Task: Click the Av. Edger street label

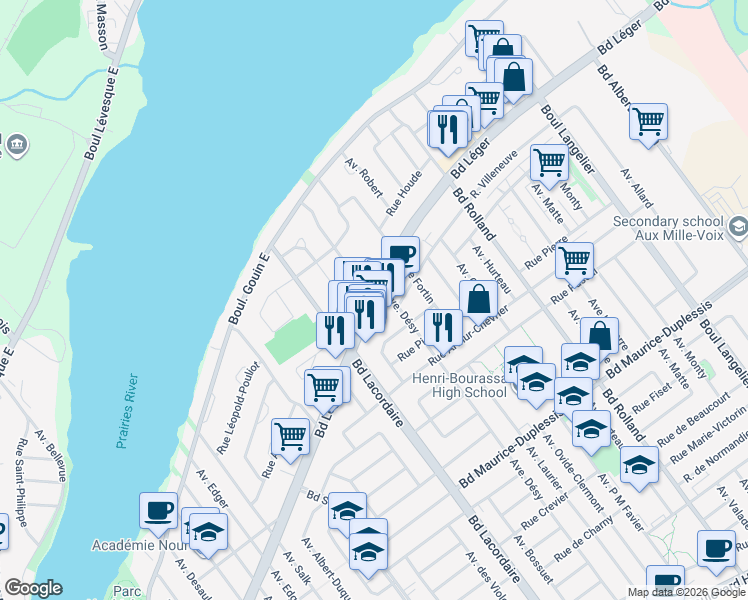Action: pyautogui.click(x=212, y=489)
